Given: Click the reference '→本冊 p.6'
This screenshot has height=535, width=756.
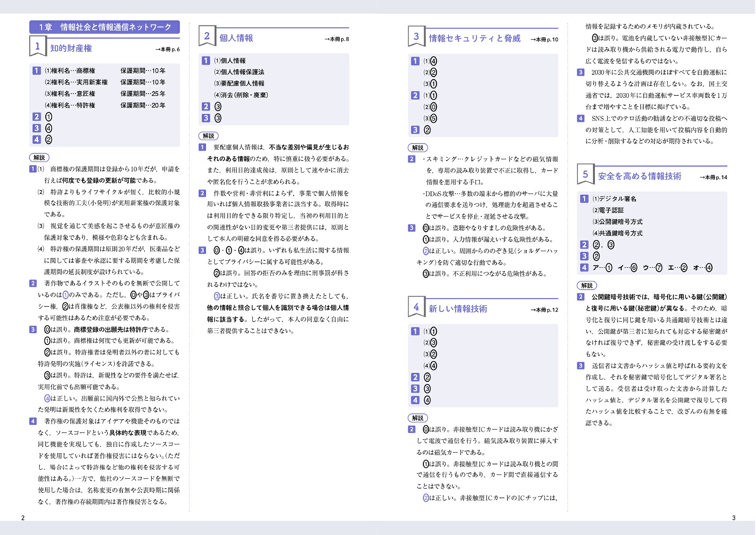Looking at the screenshot, I should pyautogui.click(x=167, y=49).
